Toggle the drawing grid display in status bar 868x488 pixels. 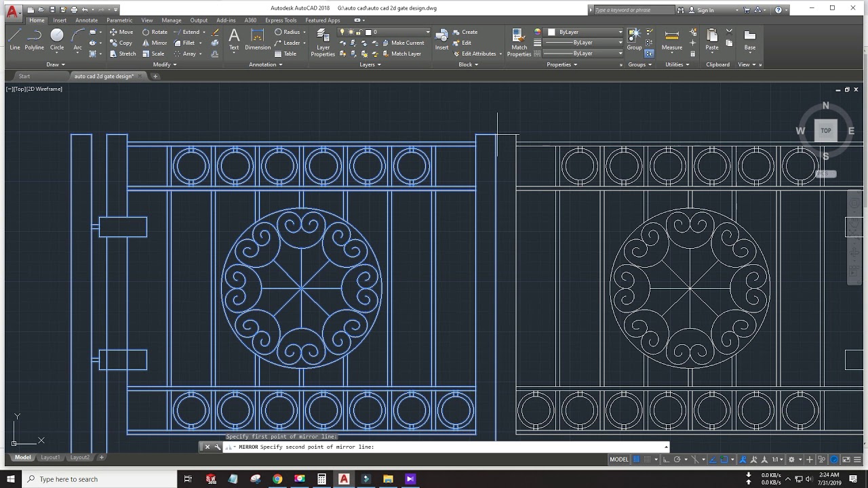pyautogui.click(x=636, y=460)
